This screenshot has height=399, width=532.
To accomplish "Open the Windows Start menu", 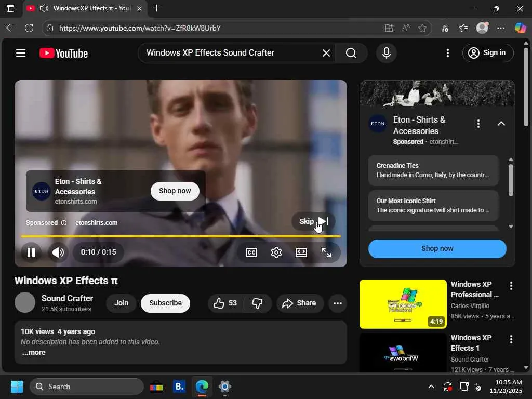I will pyautogui.click(x=17, y=387).
